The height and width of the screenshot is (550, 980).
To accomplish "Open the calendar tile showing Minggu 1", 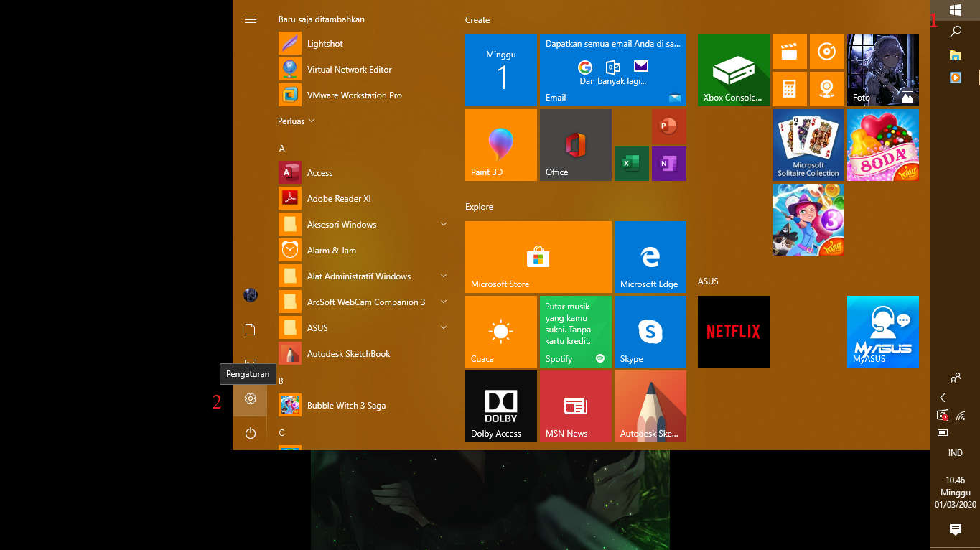I will click(x=501, y=70).
